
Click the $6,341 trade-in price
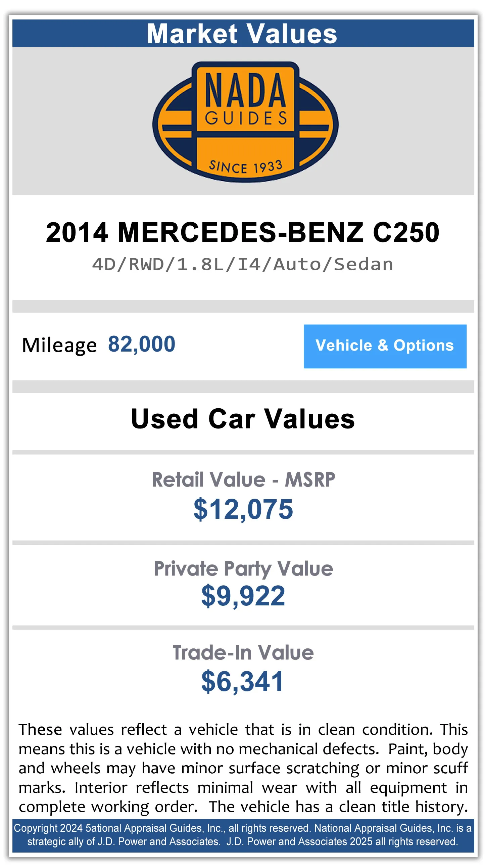(x=242, y=681)
